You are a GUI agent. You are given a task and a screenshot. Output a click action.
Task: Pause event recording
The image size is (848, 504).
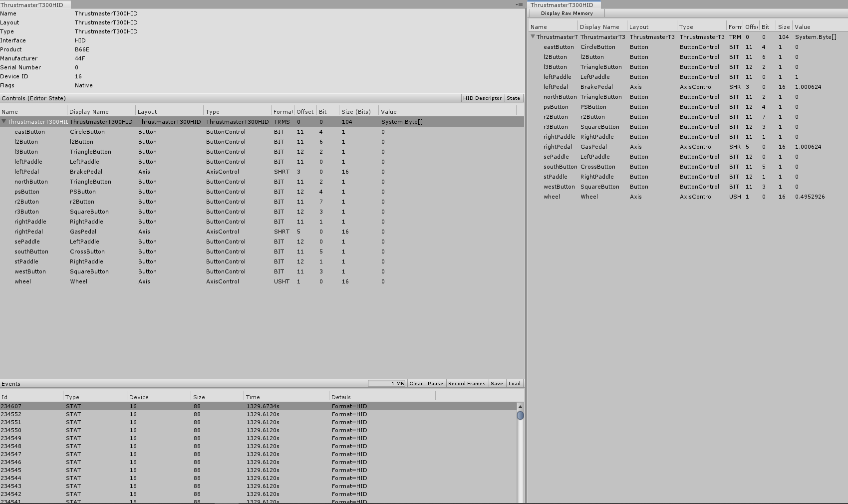[435, 383]
